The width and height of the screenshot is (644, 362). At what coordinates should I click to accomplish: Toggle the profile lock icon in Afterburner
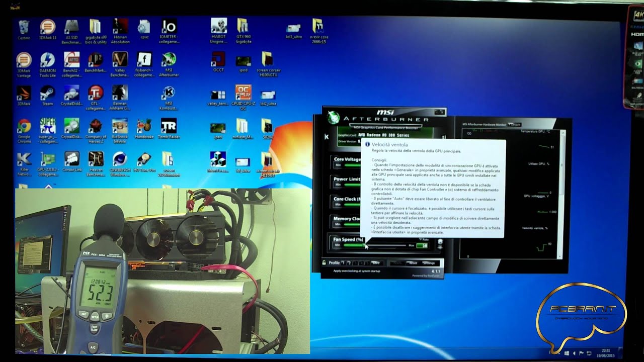click(x=324, y=262)
